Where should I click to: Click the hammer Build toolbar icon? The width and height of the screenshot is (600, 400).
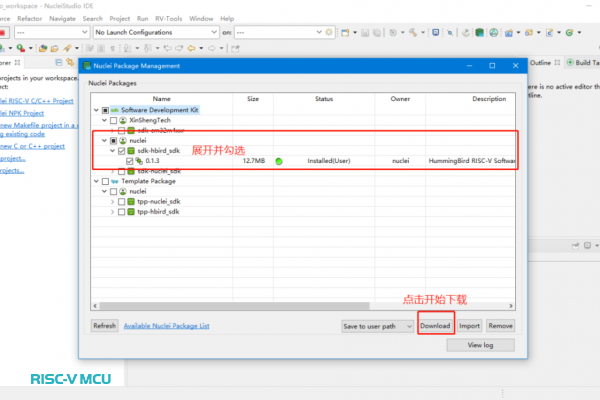click(413, 33)
